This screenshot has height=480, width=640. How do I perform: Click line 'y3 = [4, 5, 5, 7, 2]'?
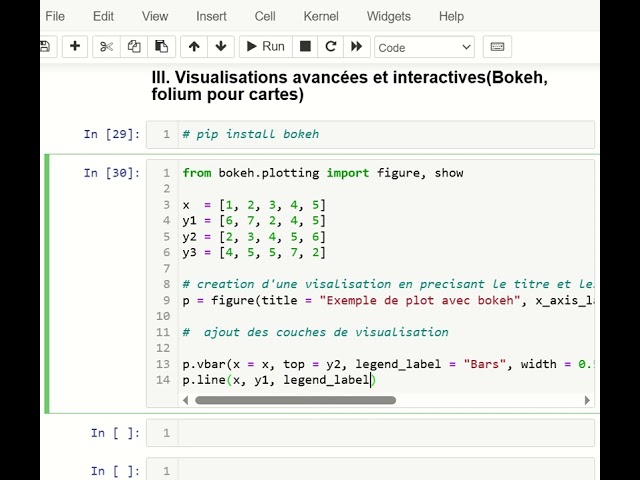254,253
